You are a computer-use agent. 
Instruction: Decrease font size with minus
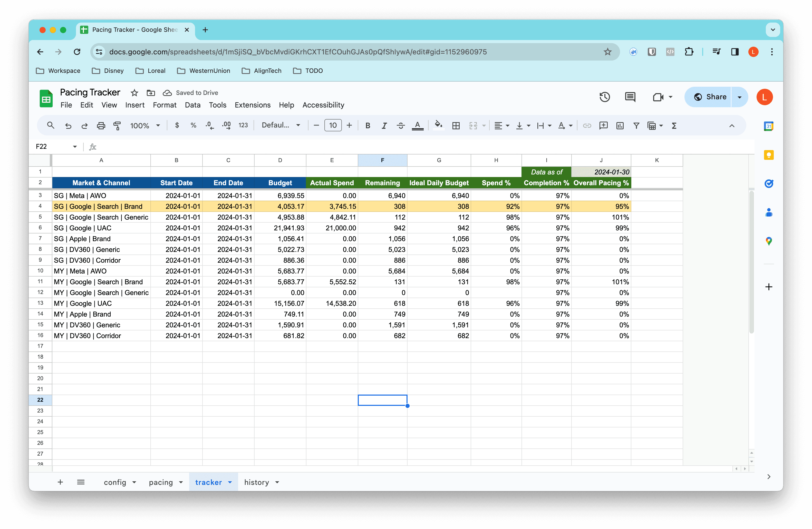[x=316, y=125]
